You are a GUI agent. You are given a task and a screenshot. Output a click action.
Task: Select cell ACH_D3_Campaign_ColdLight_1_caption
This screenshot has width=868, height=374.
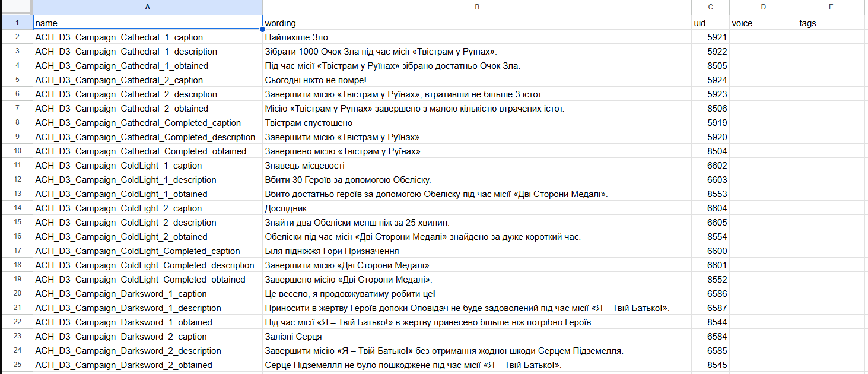(x=147, y=166)
